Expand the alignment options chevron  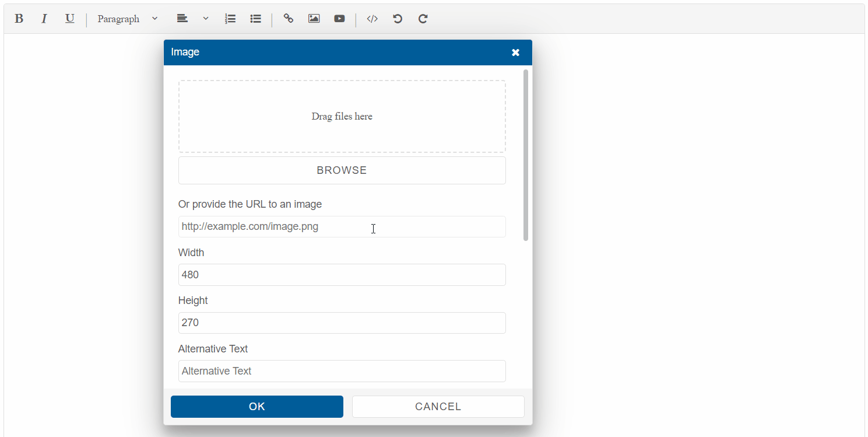click(206, 19)
